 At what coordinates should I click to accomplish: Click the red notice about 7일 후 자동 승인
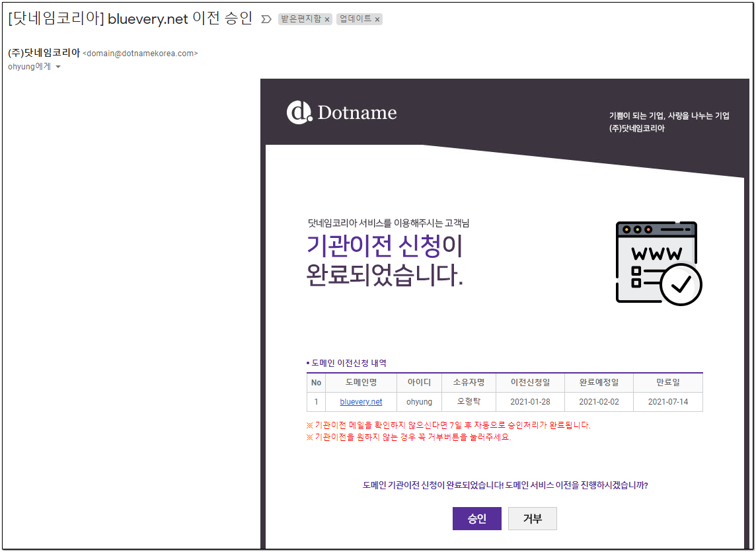(x=449, y=425)
